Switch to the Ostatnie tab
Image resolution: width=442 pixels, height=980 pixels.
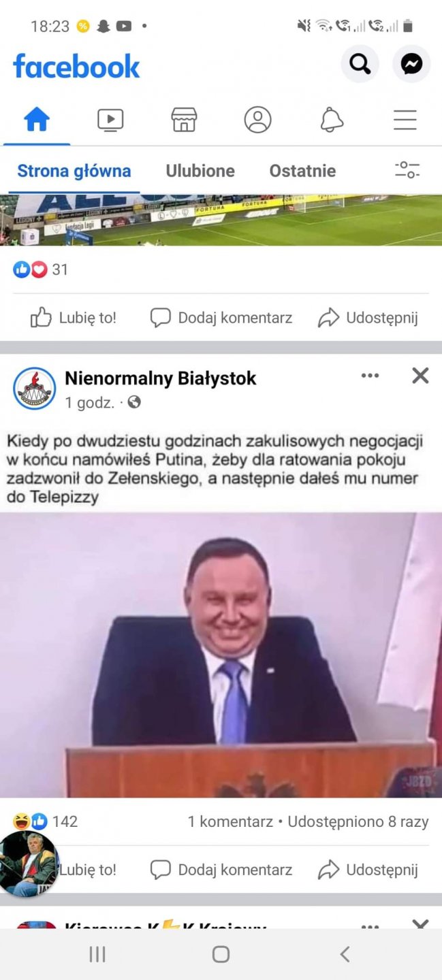click(x=302, y=171)
